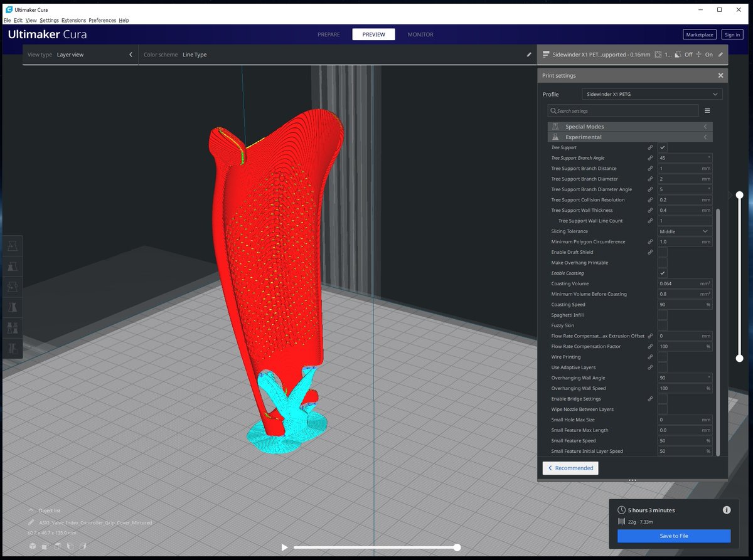This screenshot has width=753, height=560.
Task: Collapse the Special Modes section
Action: (630, 127)
